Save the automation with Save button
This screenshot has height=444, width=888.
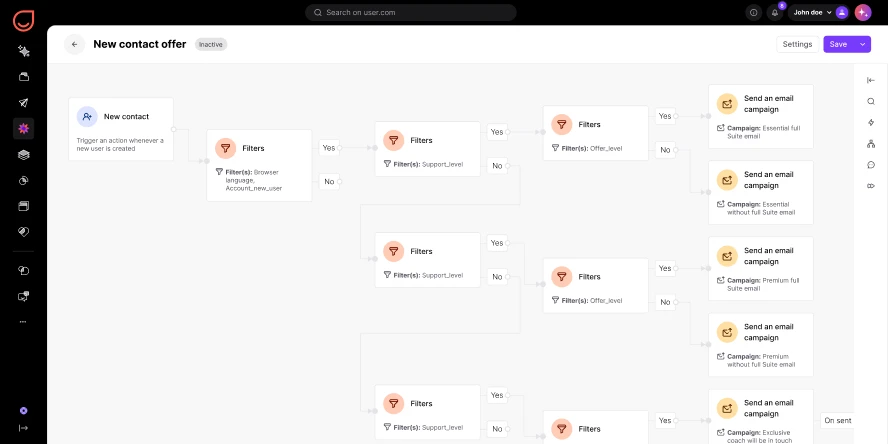(x=838, y=44)
